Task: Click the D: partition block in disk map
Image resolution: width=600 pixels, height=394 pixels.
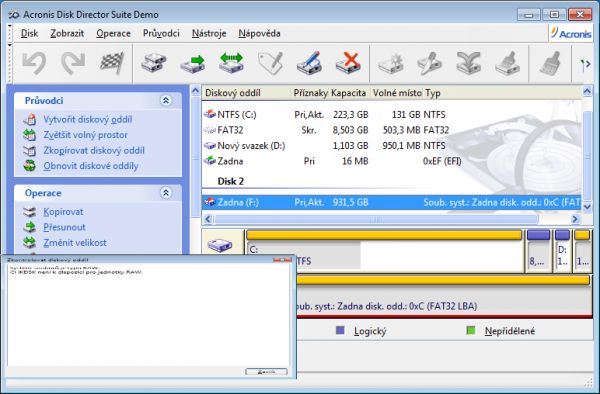Action: coord(562,251)
